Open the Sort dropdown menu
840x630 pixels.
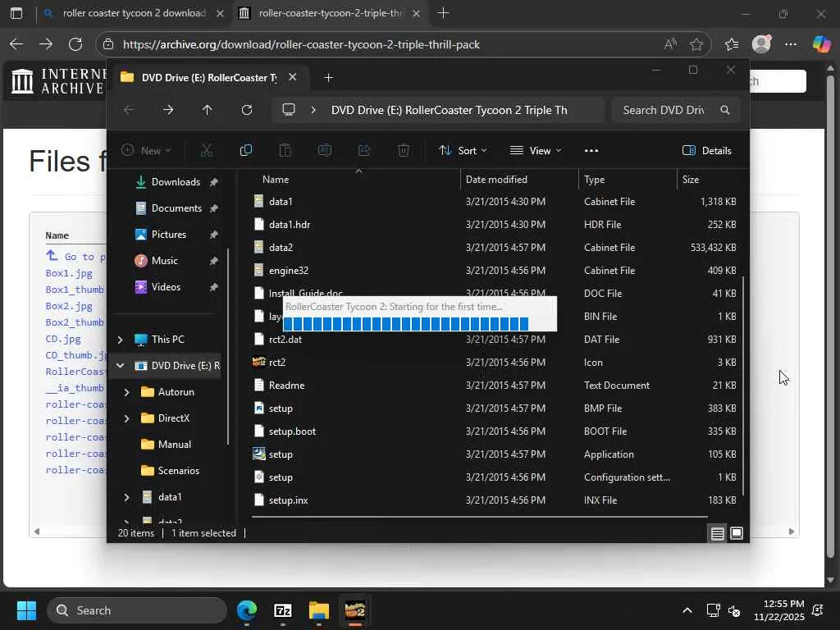coord(463,151)
